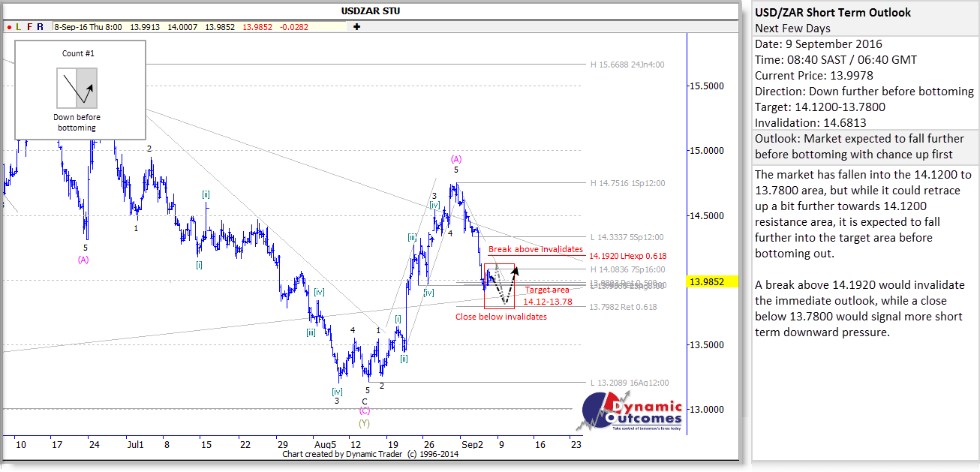This screenshot has height=472, width=980.
Task: Click the 'USD/ZAR Short Term Outlook' heading
Action: point(833,12)
